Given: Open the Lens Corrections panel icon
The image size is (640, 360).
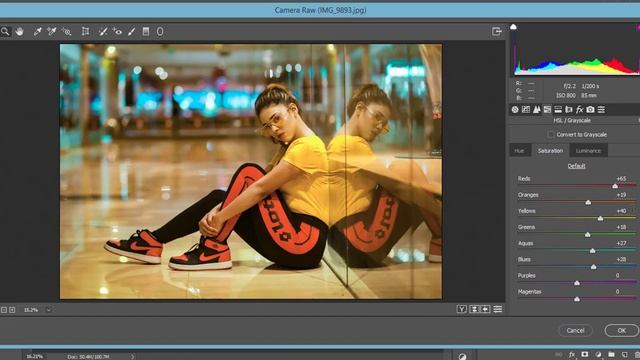Looking at the screenshot, I should pos(569,109).
